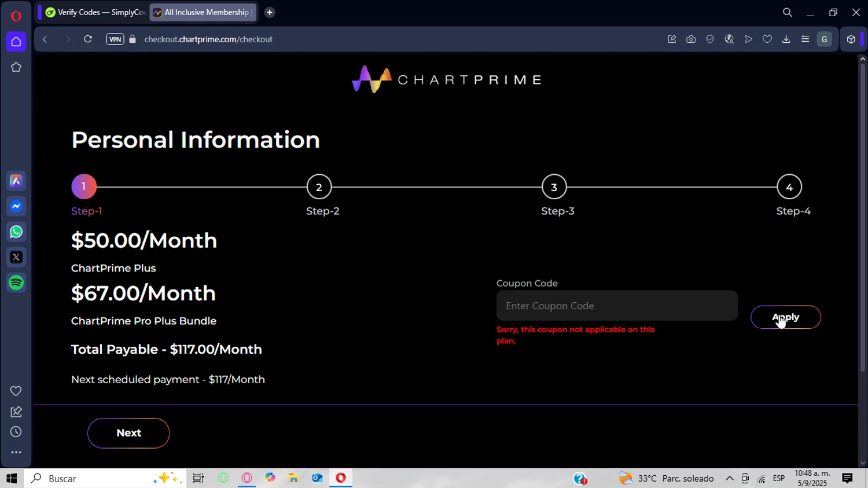This screenshot has width=868, height=488.
Task: Select 'ChartPrime Pro Plus Bundle' text
Action: pyautogui.click(x=144, y=321)
